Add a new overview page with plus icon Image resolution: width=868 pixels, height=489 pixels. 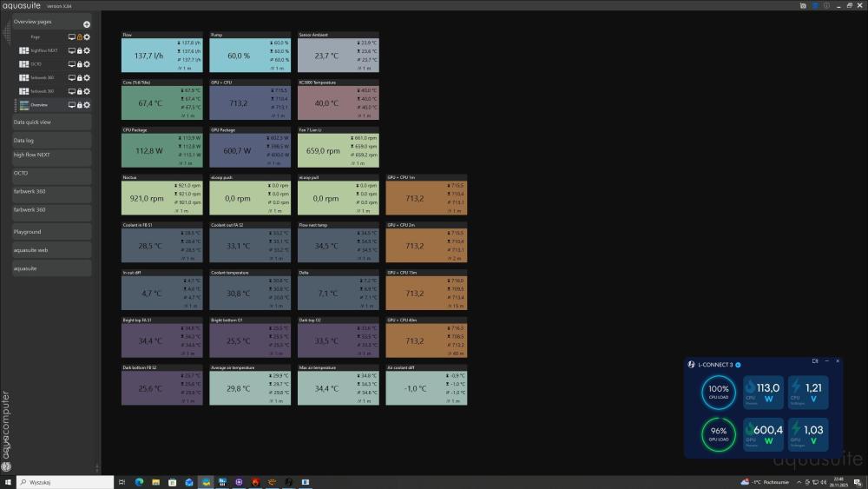[86, 24]
